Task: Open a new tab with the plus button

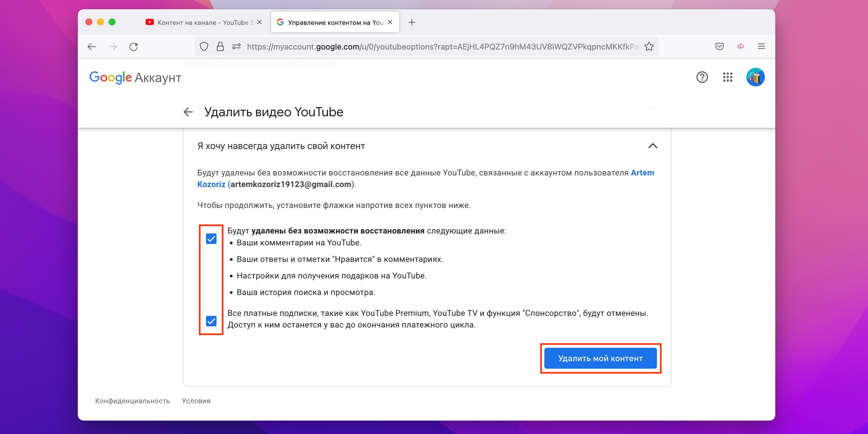Action: [412, 23]
